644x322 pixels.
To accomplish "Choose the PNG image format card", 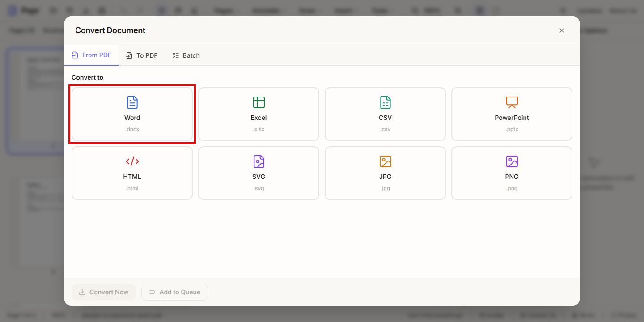I will (x=512, y=173).
